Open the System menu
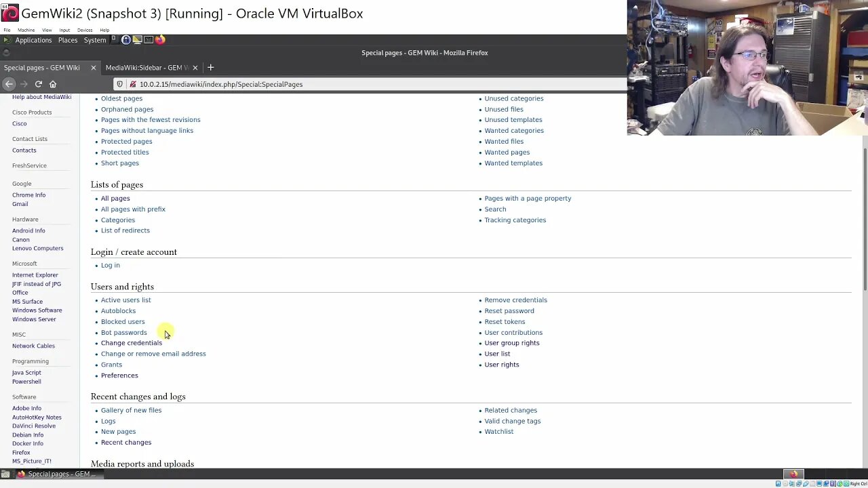Screen dimensions: 868x488 tap(95, 40)
